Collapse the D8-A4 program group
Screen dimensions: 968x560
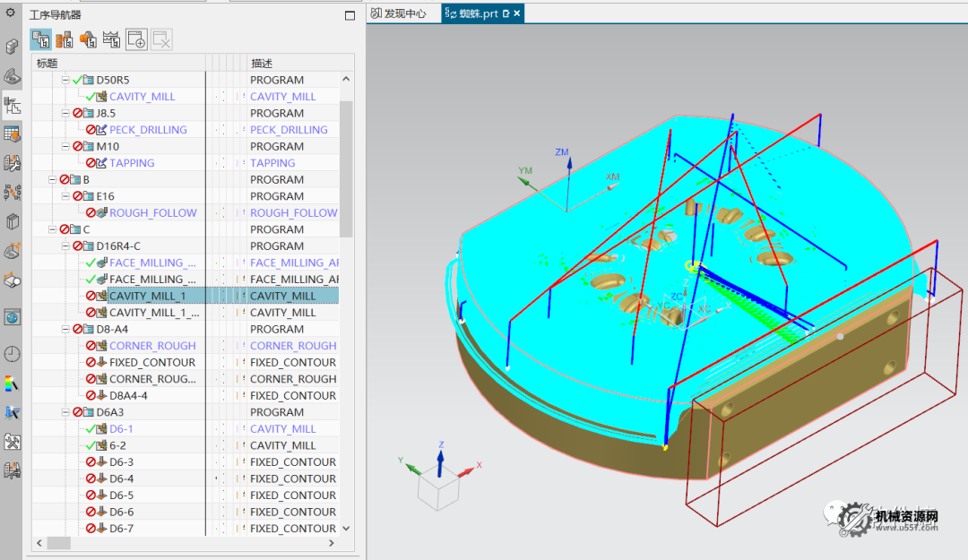pos(65,330)
